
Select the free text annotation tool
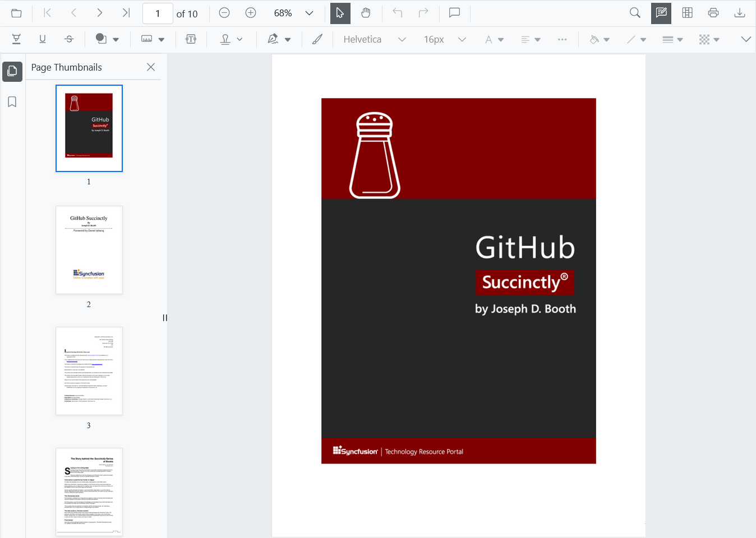191,39
